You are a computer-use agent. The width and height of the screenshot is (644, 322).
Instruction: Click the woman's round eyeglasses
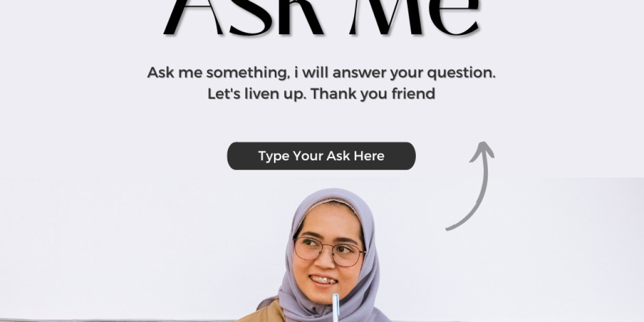tap(329, 251)
